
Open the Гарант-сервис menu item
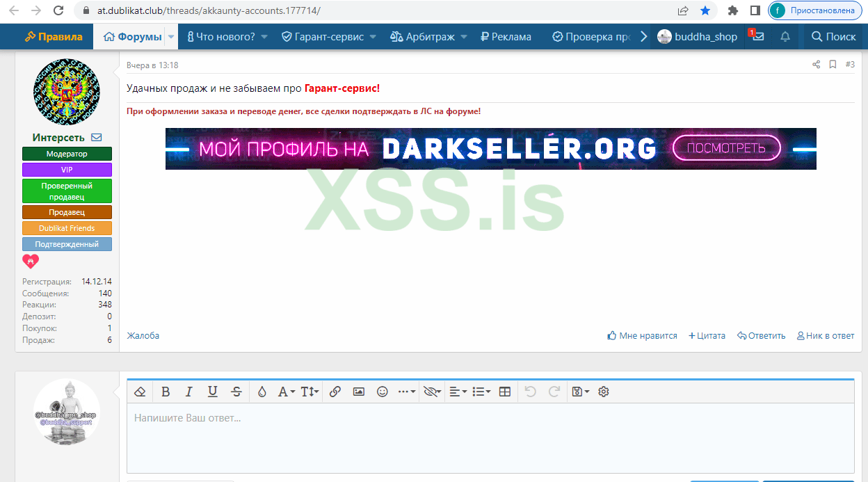click(323, 37)
